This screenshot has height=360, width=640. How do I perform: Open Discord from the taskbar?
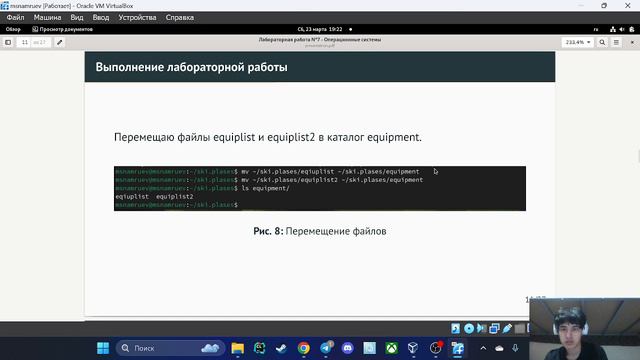[347, 348]
